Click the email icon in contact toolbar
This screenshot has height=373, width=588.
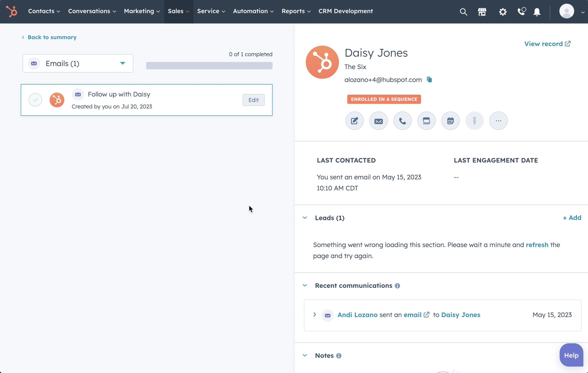[379, 121]
